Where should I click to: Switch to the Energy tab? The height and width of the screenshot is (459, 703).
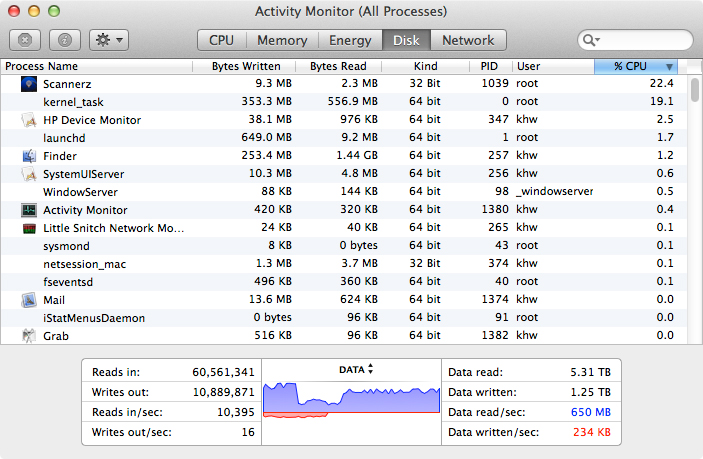pyautogui.click(x=350, y=40)
